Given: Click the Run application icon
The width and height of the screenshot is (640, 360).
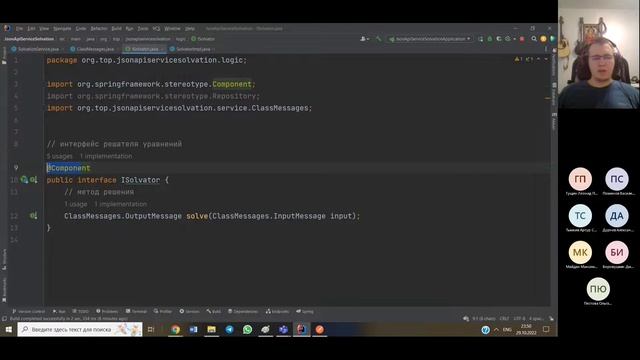Looking at the screenshot, I should 481,39.
